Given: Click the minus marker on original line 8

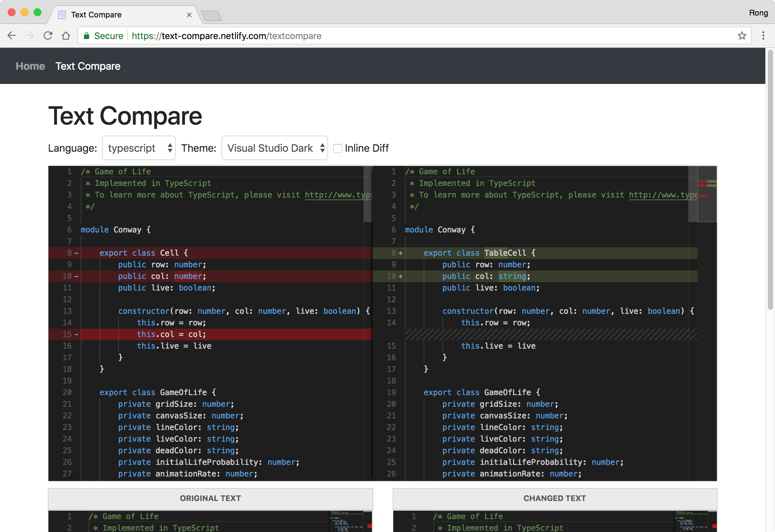Looking at the screenshot, I should [76, 253].
